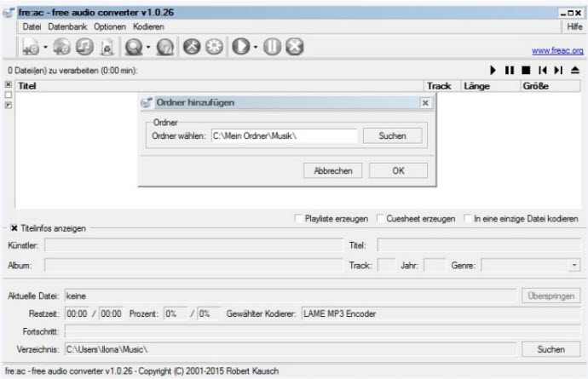
Task: Start encoding with the toolbar play icon
Action: coord(241,47)
